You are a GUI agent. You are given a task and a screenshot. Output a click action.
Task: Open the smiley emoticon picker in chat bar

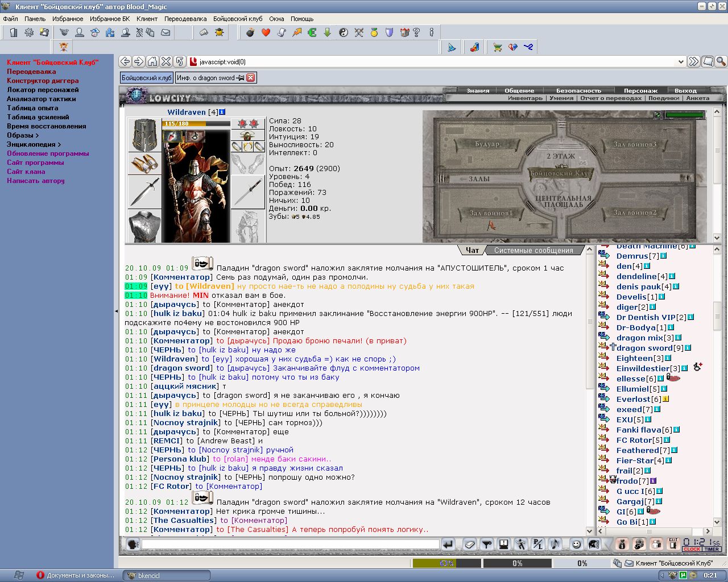(576, 544)
